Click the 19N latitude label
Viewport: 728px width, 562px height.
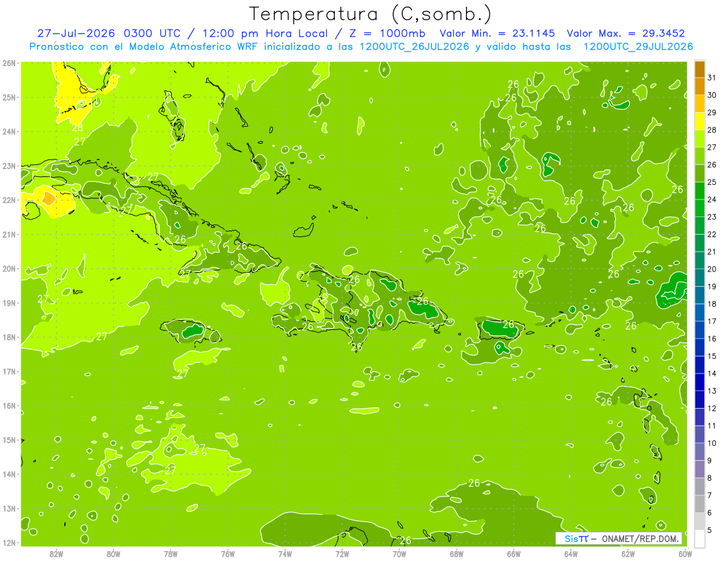click(8, 303)
